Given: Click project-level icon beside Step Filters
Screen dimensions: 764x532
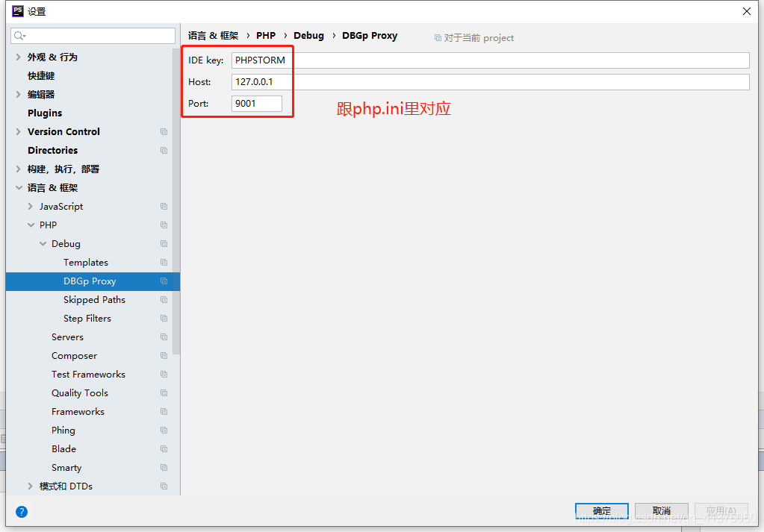Looking at the screenshot, I should point(164,319).
